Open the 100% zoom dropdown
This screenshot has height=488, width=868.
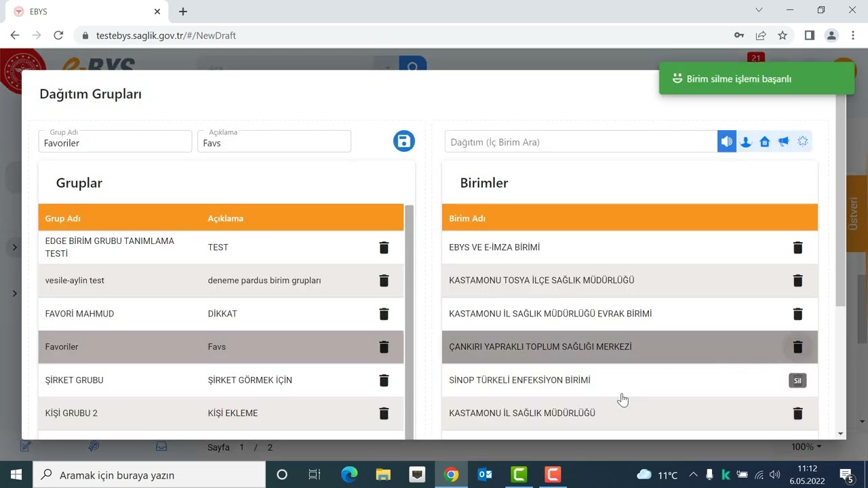pos(807,447)
